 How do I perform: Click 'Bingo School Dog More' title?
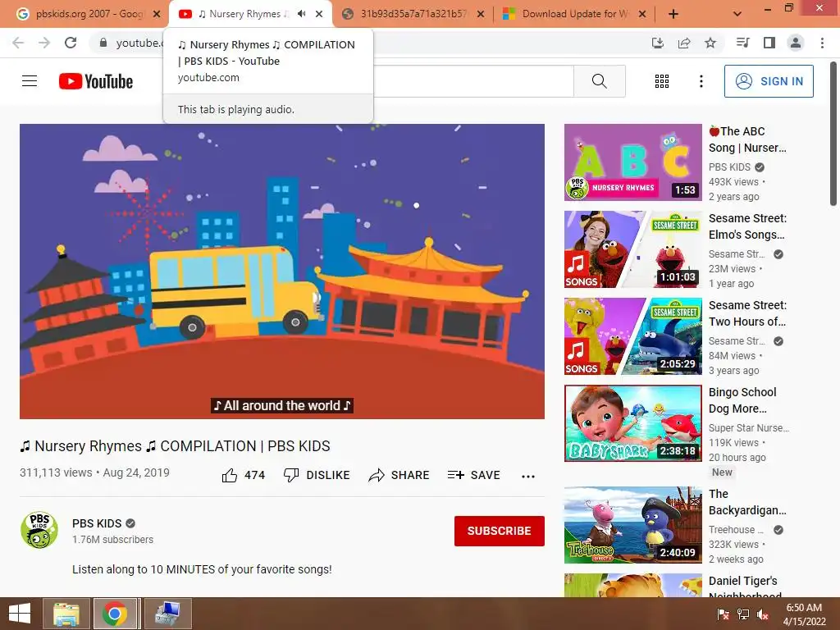742,400
